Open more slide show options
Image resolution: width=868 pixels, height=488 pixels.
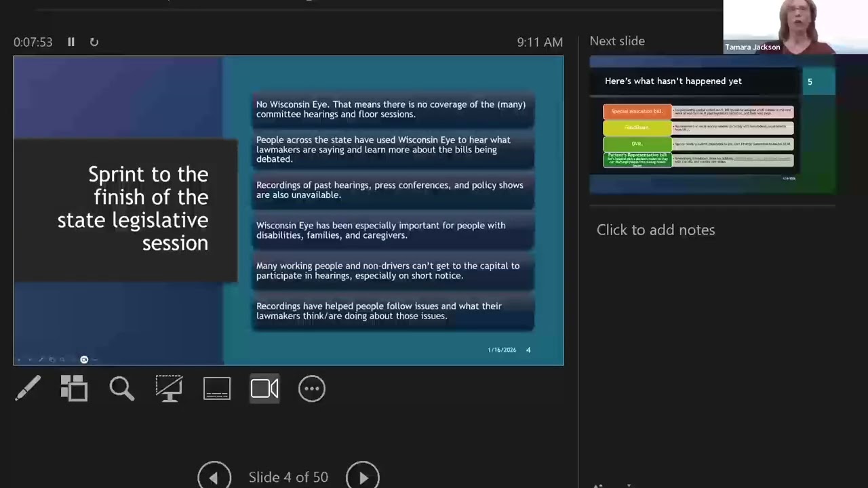pyautogui.click(x=312, y=388)
